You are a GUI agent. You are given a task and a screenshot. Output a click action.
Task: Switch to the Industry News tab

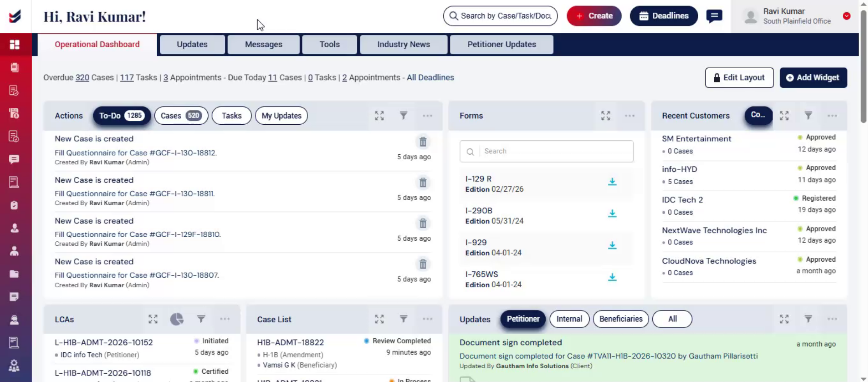pos(404,44)
